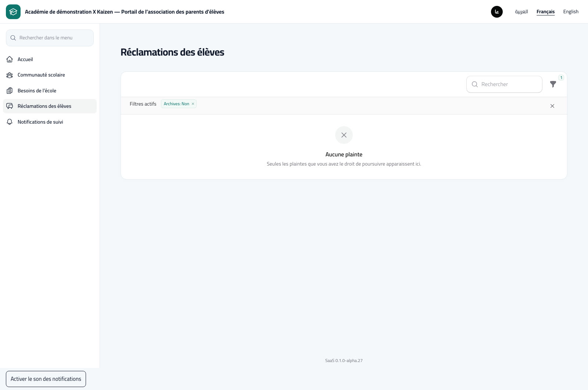Click the Archives: Non filter chip

pos(179,104)
